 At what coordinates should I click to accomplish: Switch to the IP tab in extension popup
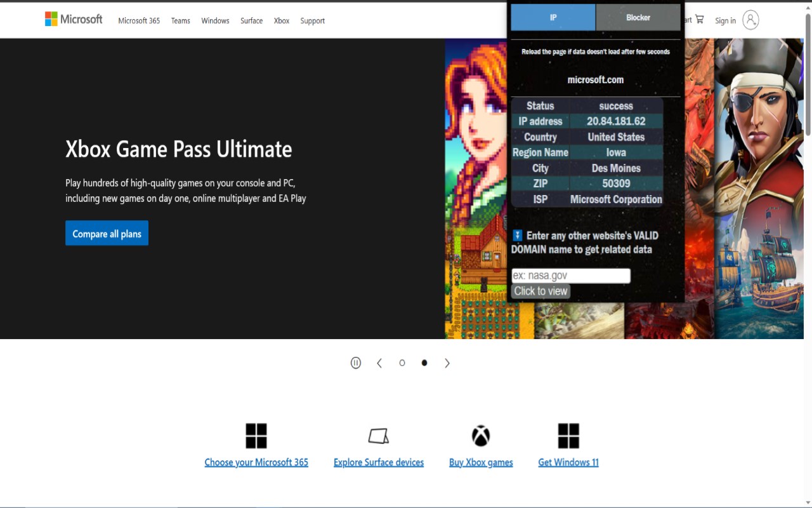pos(553,18)
